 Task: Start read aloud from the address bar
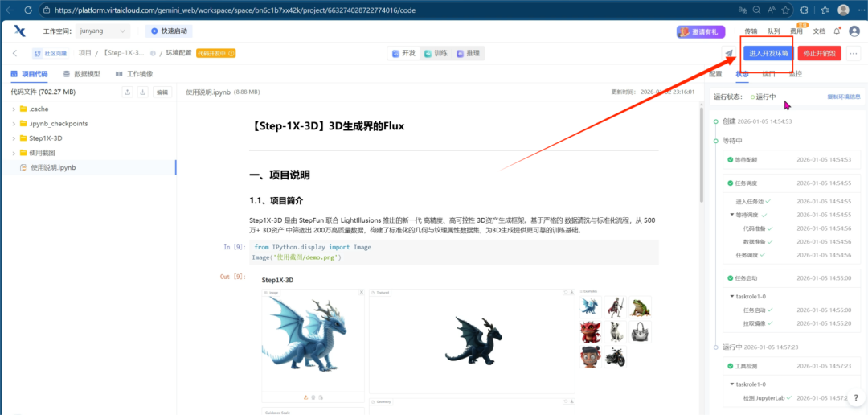pos(771,10)
